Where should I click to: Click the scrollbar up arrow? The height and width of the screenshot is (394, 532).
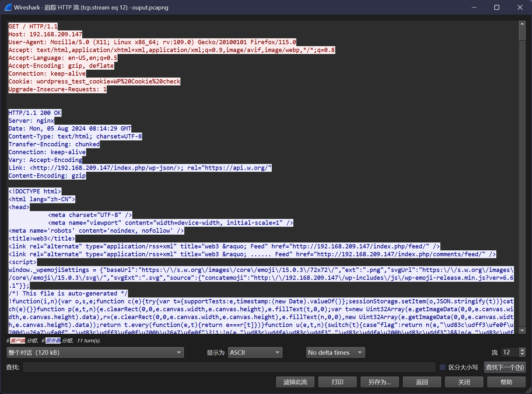pyautogui.click(x=522, y=24)
